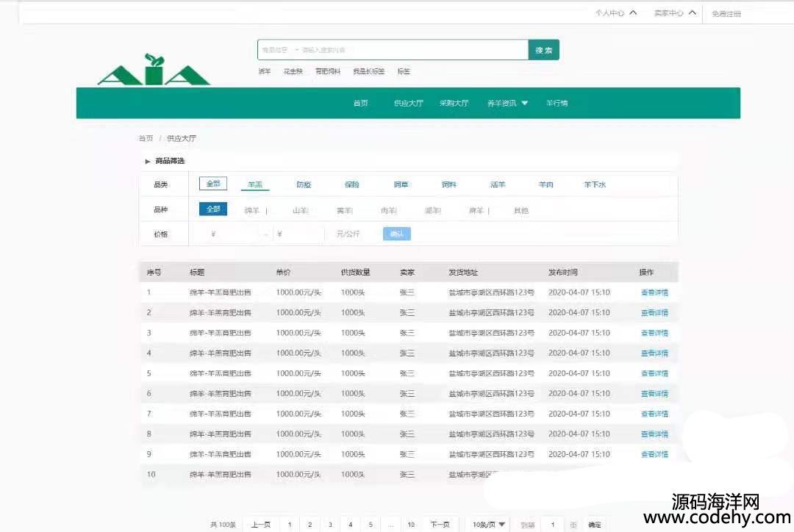794x532 pixels.
Task: Go to page 5 in pagination
Action: coord(371,525)
